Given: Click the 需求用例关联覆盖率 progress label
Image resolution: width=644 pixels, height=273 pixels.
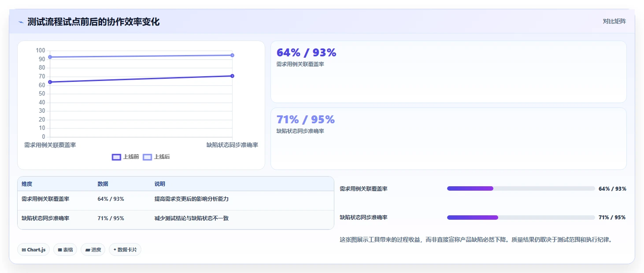Looking at the screenshot, I should point(363,189).
